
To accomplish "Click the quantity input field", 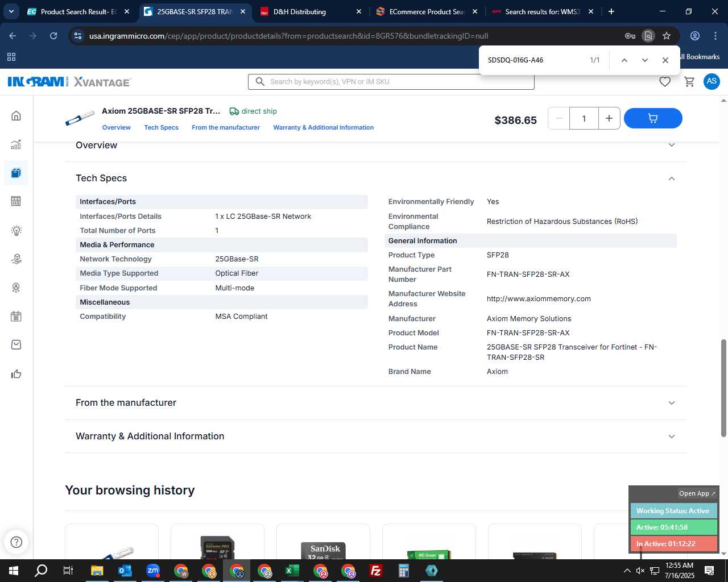I will (584, 118).
